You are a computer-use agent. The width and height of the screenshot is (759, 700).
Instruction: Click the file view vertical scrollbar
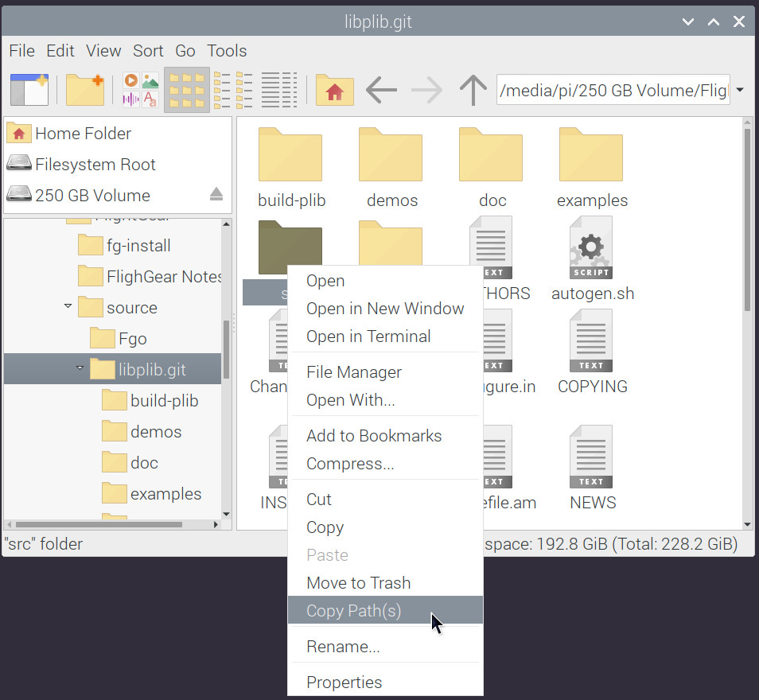[747, 218]
